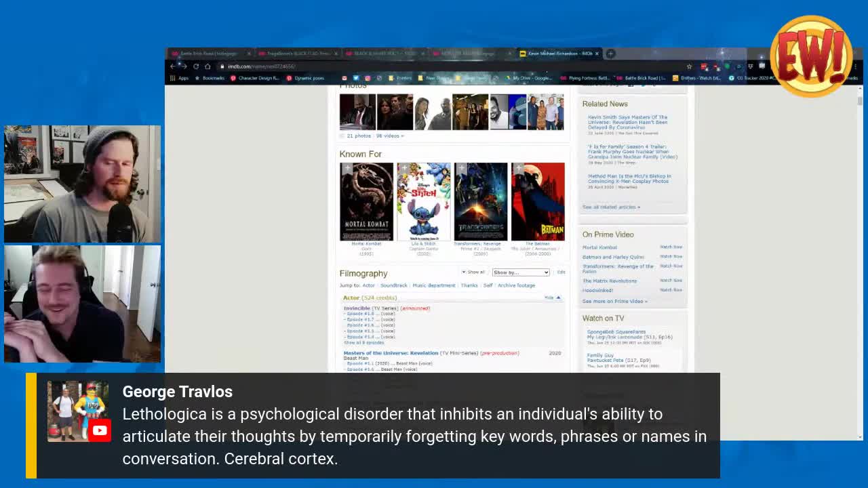The width and height of the screenshot is (868, 488).
Task: Open the Show by... dropdown
Action: [521, 272]
